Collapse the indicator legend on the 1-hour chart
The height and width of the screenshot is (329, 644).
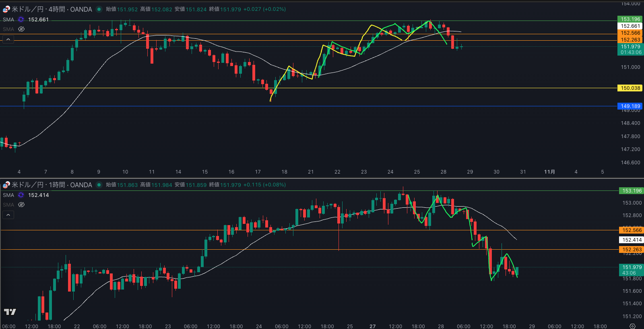8,215
